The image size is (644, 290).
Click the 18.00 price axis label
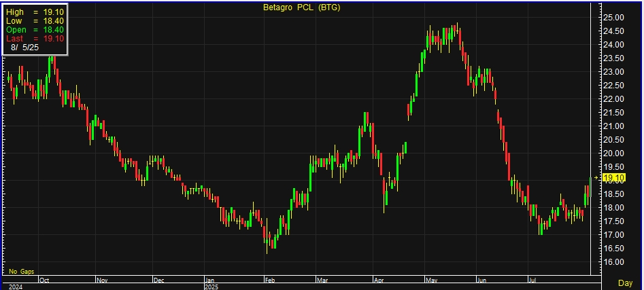pos(613,208)
